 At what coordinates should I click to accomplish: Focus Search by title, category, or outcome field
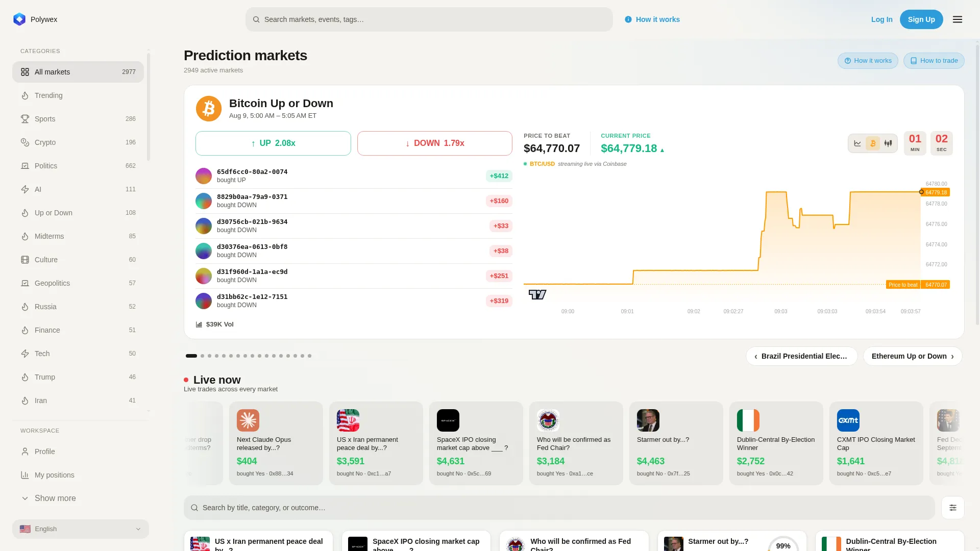tap(559, 508)
